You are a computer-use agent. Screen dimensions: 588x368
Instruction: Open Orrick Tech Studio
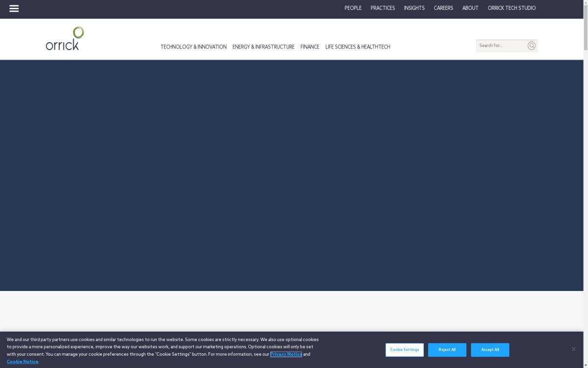(512, 8)
